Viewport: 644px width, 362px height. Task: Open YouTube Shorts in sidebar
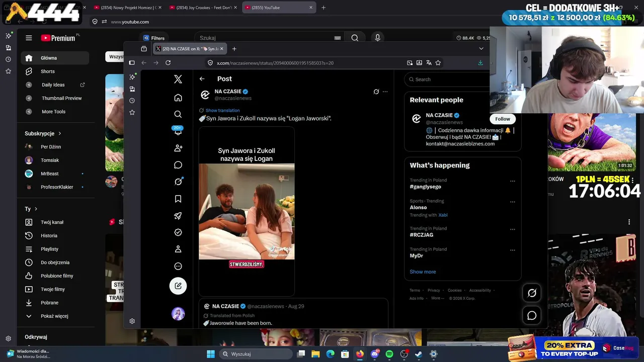pos(55,71)
